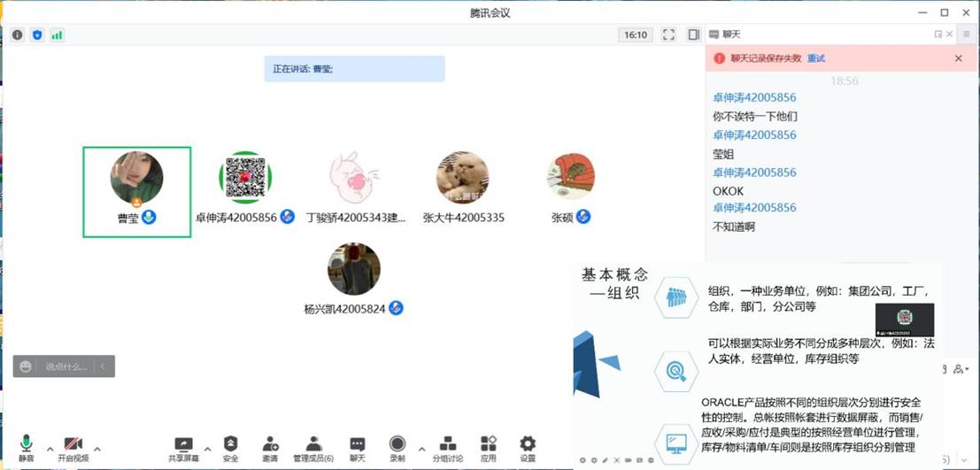
Task: Click the meeting info icon at top left
Action: 17,35
